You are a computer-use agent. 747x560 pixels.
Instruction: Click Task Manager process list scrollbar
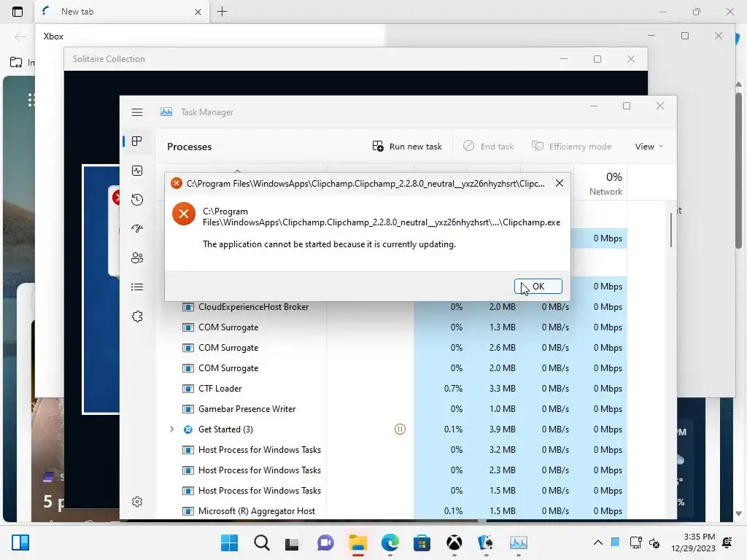tap(671, 230)
